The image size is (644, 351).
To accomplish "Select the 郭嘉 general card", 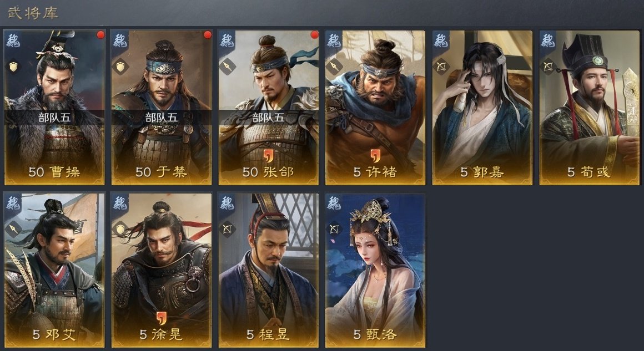I will [x=482, y=108].
